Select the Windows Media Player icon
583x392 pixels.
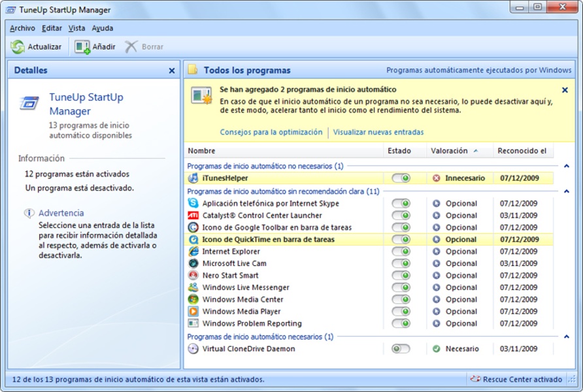(x=193, y=312)
